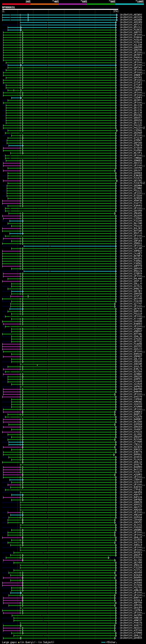146x644 pixels.
Task: Click label UniRef100_P51119
Action: (x=131, y=314)
